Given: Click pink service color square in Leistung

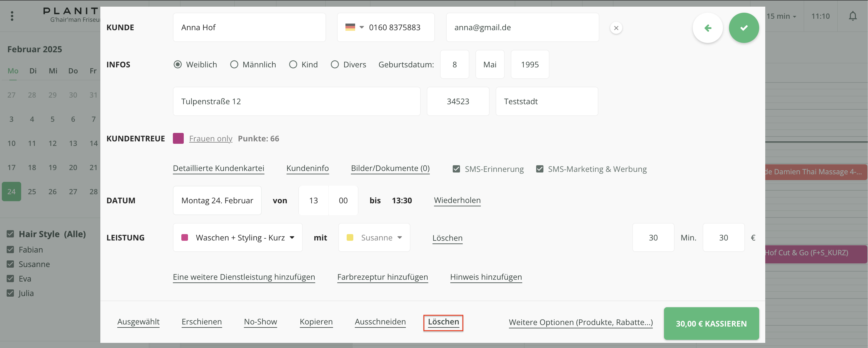Looking at the screenshot, I should pyautogui.click(x=184, y=237).
